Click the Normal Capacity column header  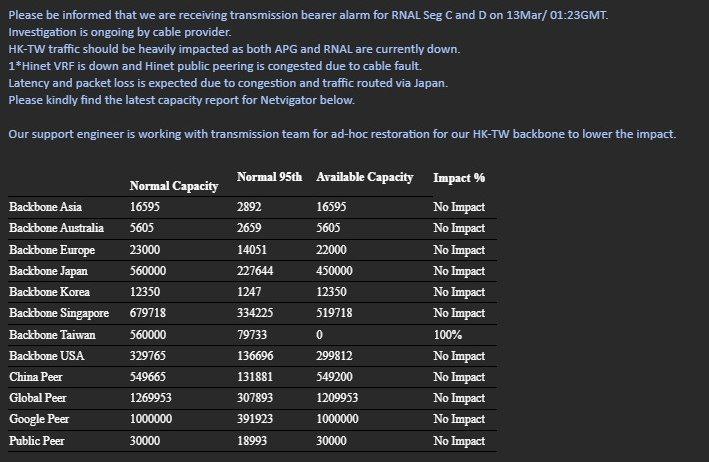coord(174,186)
